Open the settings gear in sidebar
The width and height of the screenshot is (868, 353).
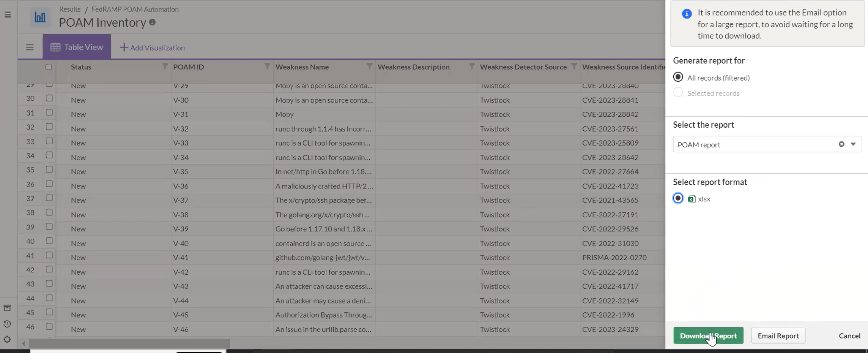coord(7,339)
